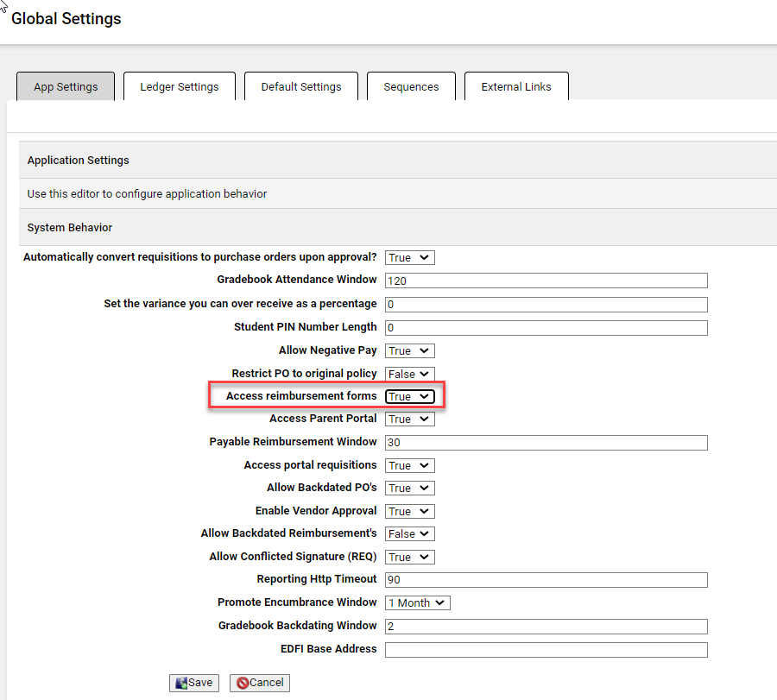The width and height of the screenshot is (777, 700).
Task: Click the Save button
Action: click(193, 682)
